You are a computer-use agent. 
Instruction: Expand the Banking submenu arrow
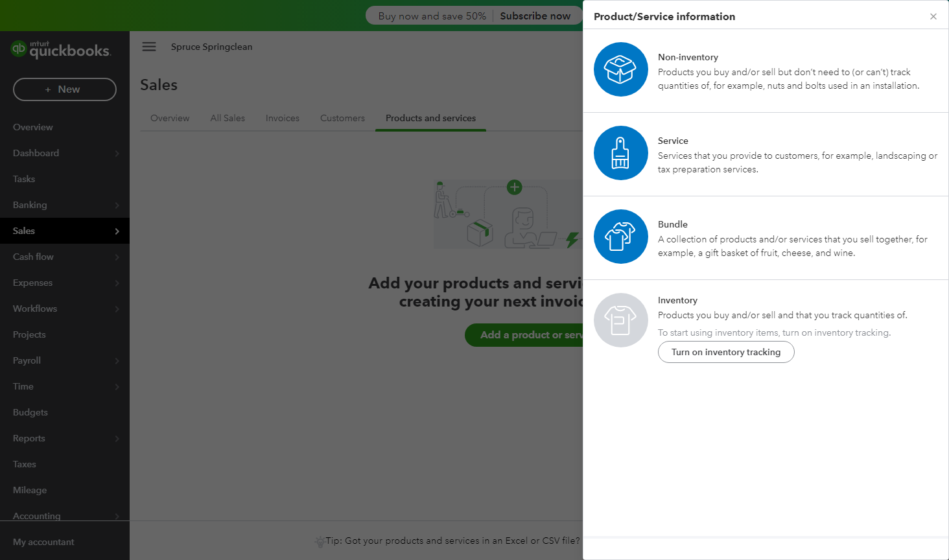pyautogui.click(x=117, y=205)
